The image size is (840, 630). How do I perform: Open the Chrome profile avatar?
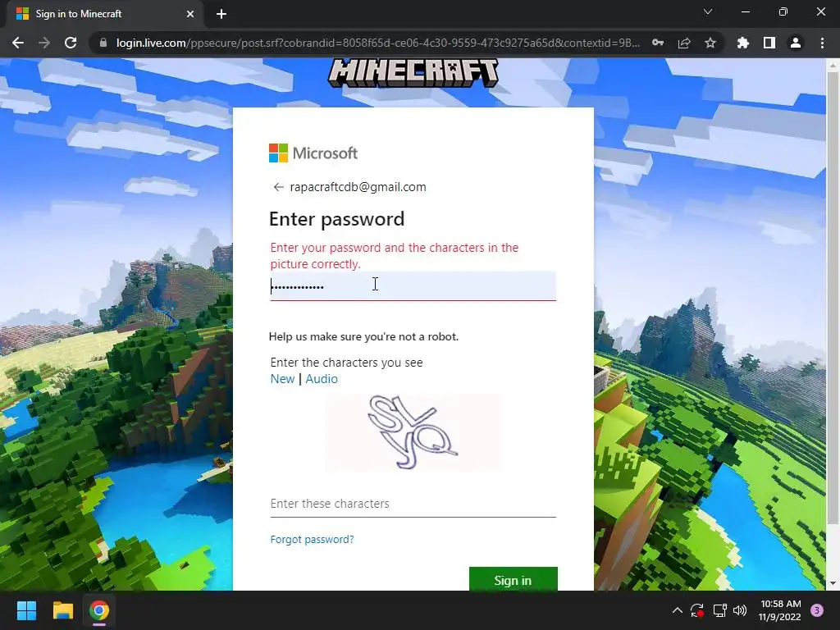(796, 43)
